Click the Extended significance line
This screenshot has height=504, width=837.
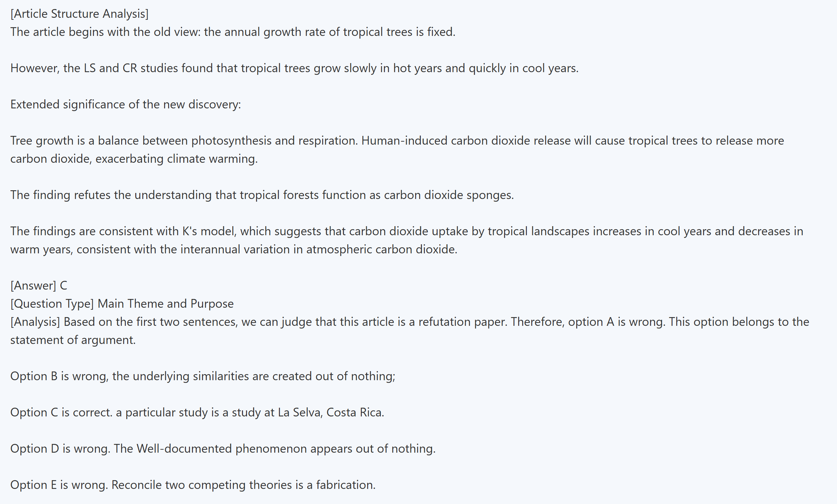pos(125,104)
